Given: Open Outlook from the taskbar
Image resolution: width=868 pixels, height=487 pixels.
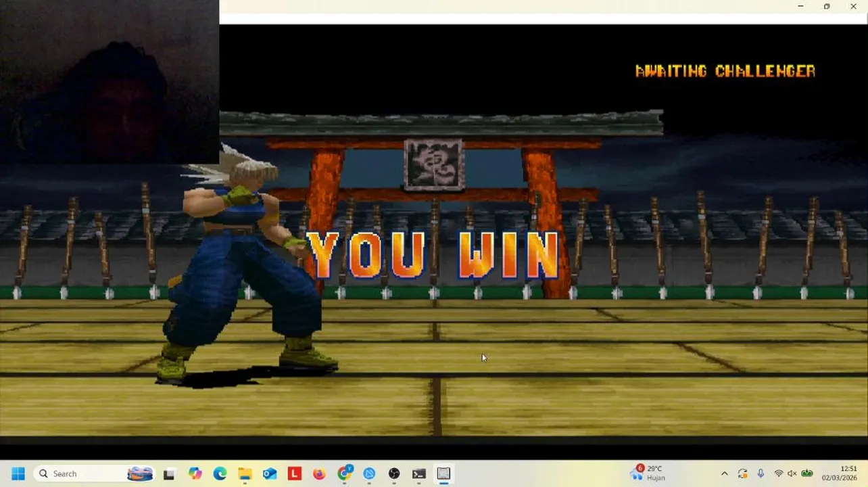Looking at the screenshot, I should click(270, 474).
